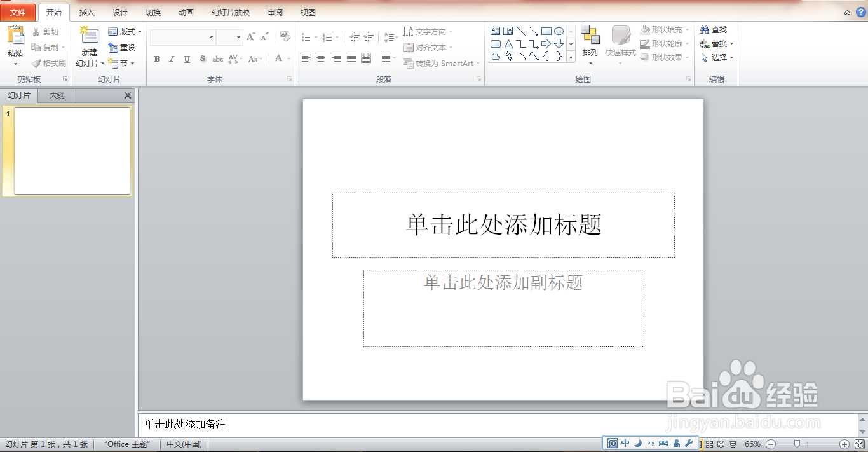
Task: Select the Rounded Rectangle shape
Action: click(496, 44)
